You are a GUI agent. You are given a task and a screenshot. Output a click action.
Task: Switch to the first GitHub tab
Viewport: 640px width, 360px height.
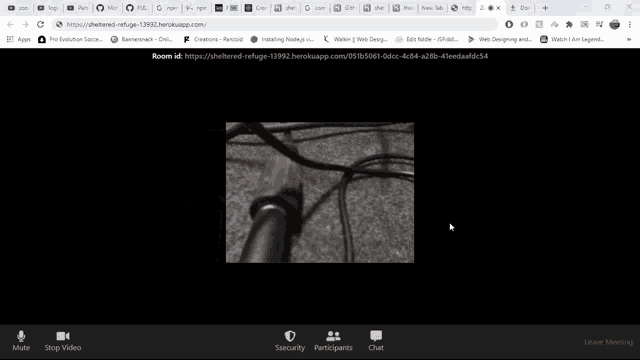[107, 8]
